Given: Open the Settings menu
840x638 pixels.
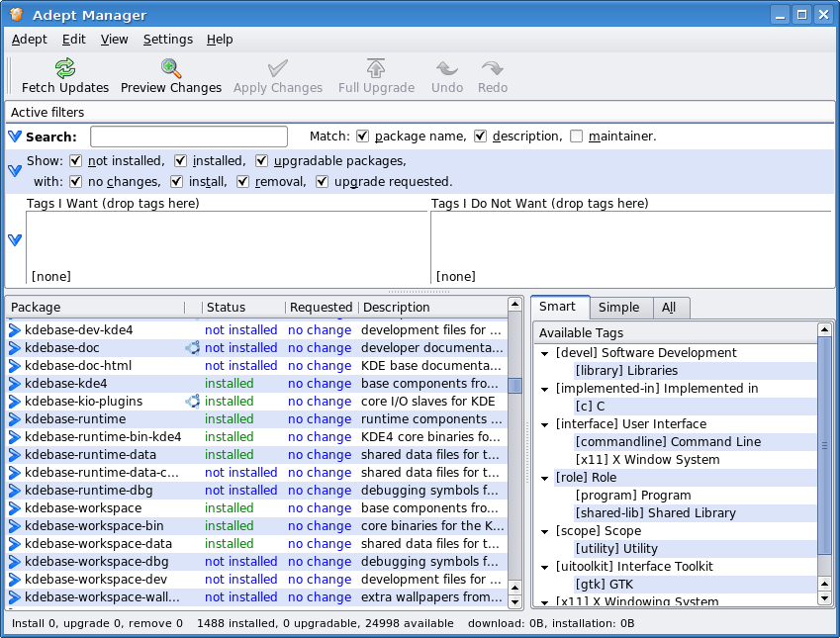Looking at the screenshot, I should point(167,39).
